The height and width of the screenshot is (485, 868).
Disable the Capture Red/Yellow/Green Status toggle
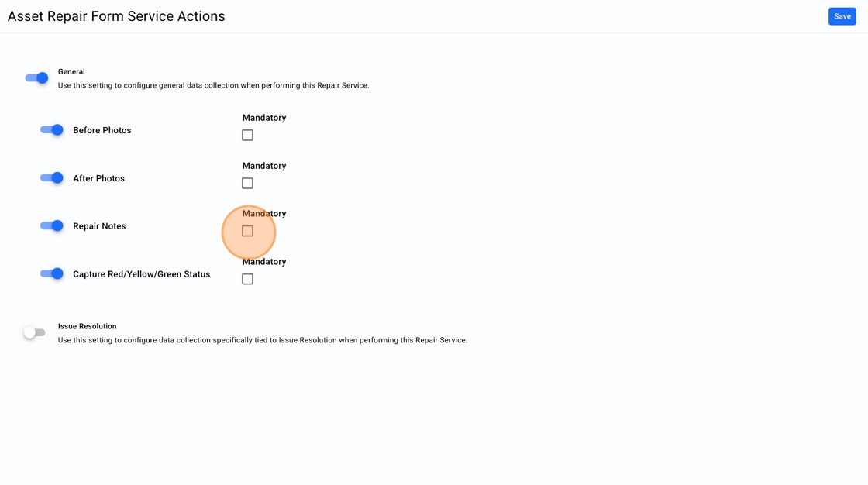[52, 274]
